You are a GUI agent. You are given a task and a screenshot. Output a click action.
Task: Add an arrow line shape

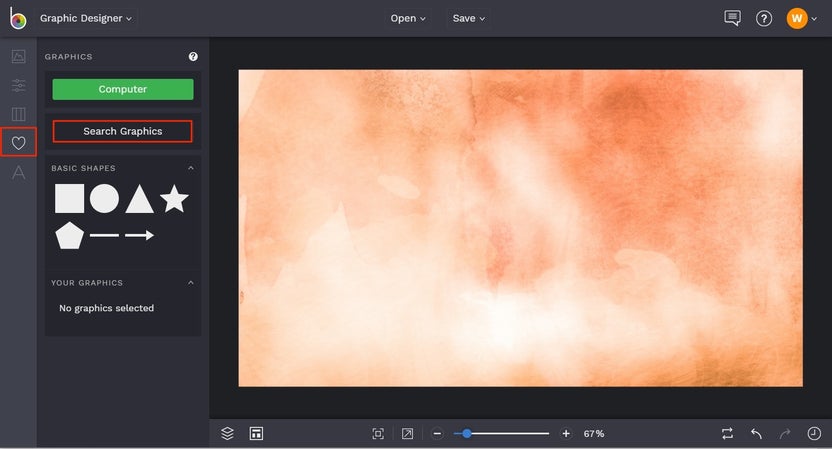click(140, 235)
